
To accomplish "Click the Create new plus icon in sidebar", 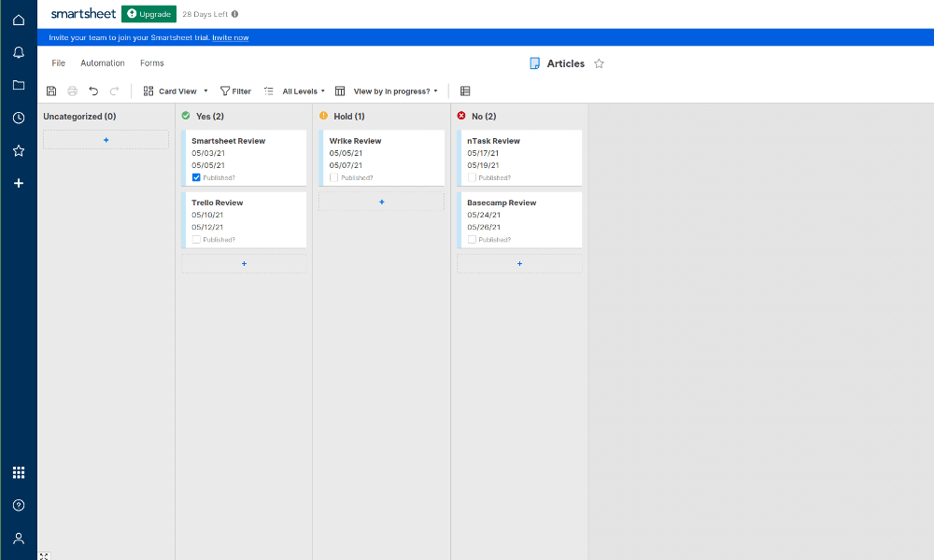I will click(x=19, y=183).
